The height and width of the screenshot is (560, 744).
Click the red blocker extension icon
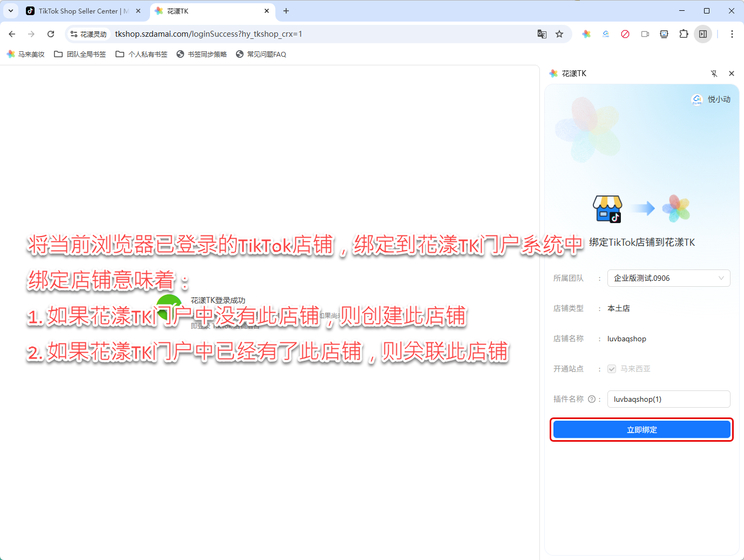(x=625, y=34)
